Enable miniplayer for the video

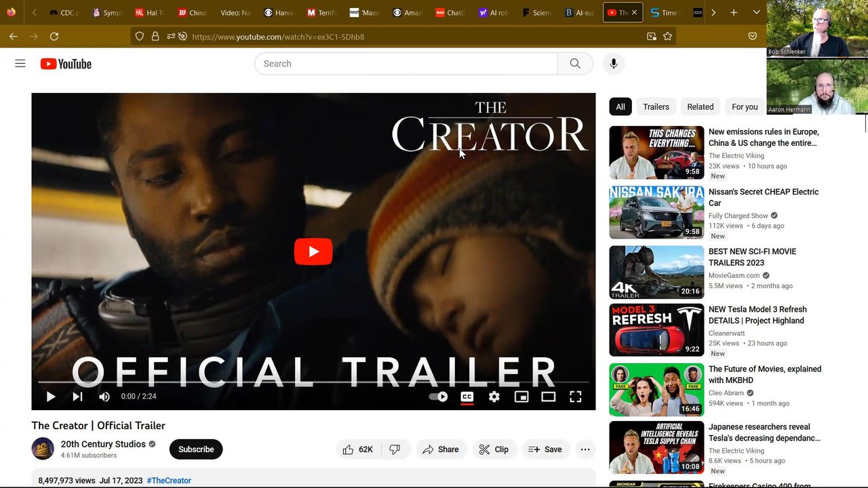[x=521, y=397]
